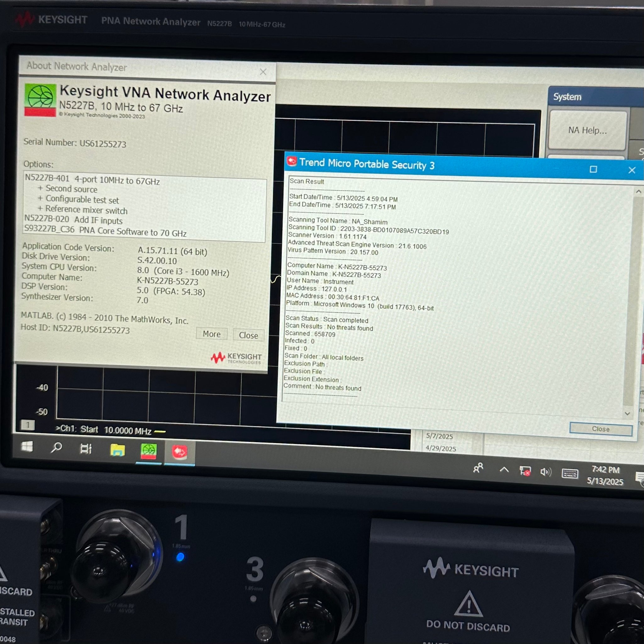
Task: Click the MAC Address line in scan result
Action: [x=333, y=297]
